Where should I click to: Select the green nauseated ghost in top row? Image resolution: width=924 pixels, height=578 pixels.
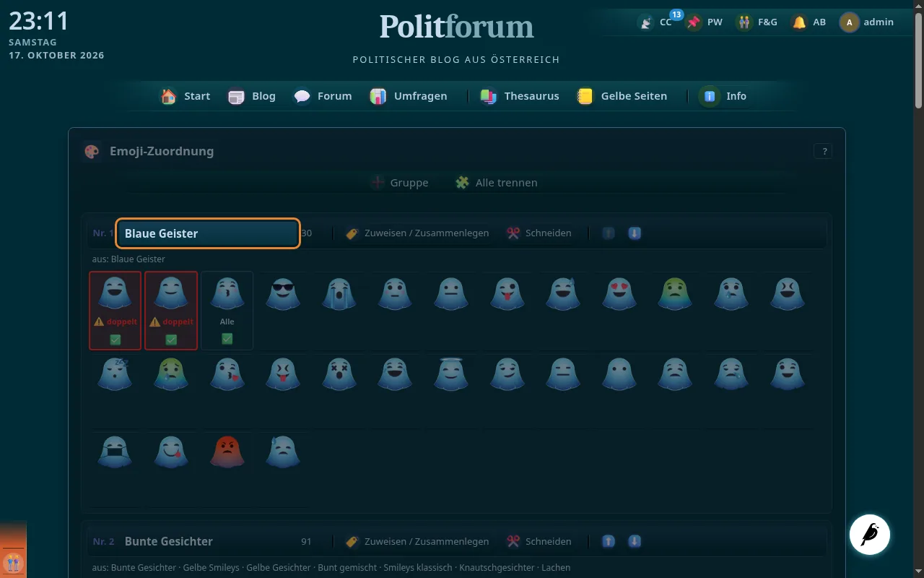tap(675, 294)
